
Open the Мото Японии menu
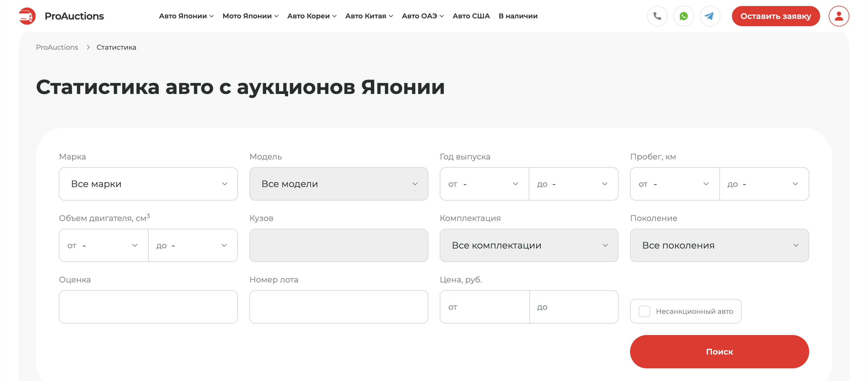tap(250, 16)
